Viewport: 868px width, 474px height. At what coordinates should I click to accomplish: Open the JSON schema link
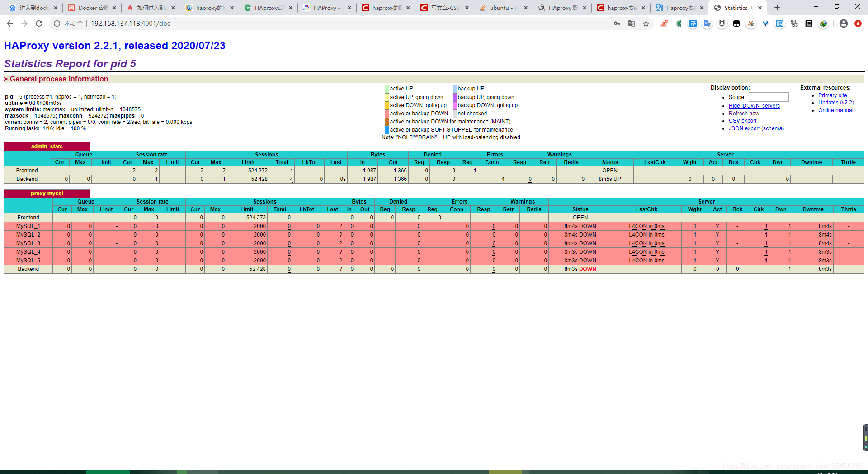[x=773, y=128]
